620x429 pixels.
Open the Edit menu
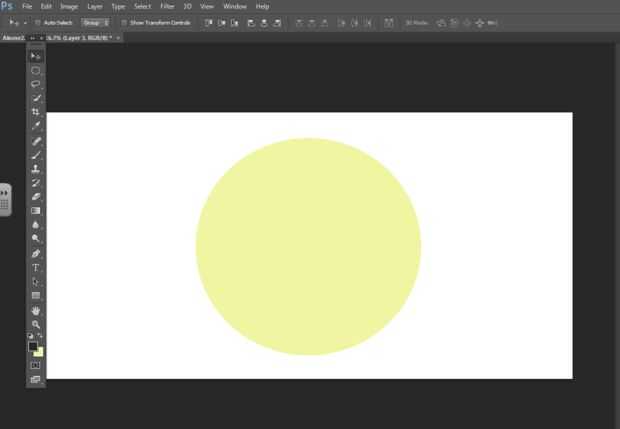click(x=46, y=6)
